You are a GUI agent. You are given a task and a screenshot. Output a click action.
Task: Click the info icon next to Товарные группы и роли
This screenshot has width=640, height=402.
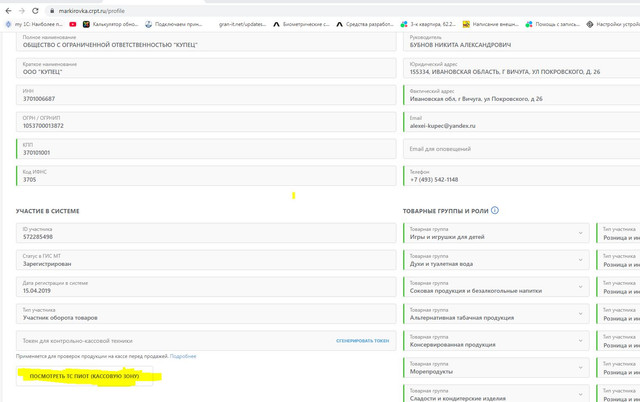coord(495,211)
